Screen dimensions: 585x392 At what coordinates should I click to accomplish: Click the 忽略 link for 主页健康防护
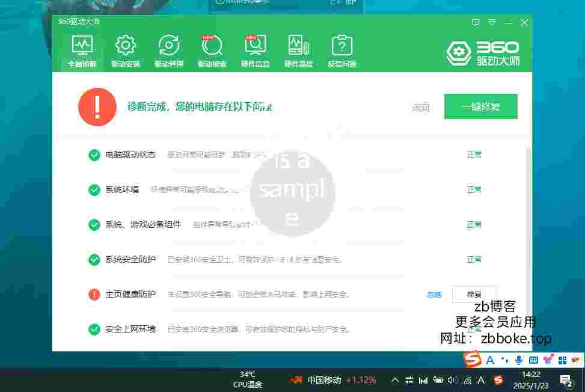pos(434,295)
